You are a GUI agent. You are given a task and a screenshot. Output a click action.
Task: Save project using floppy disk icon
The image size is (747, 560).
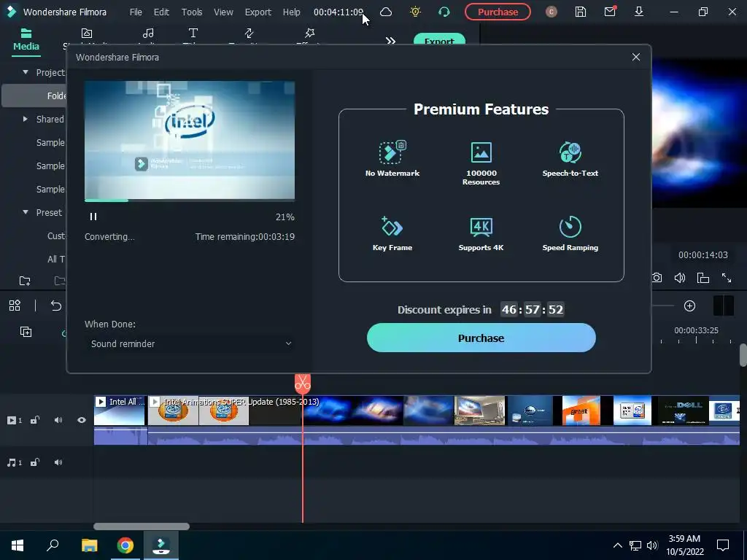tap(580, 12)
